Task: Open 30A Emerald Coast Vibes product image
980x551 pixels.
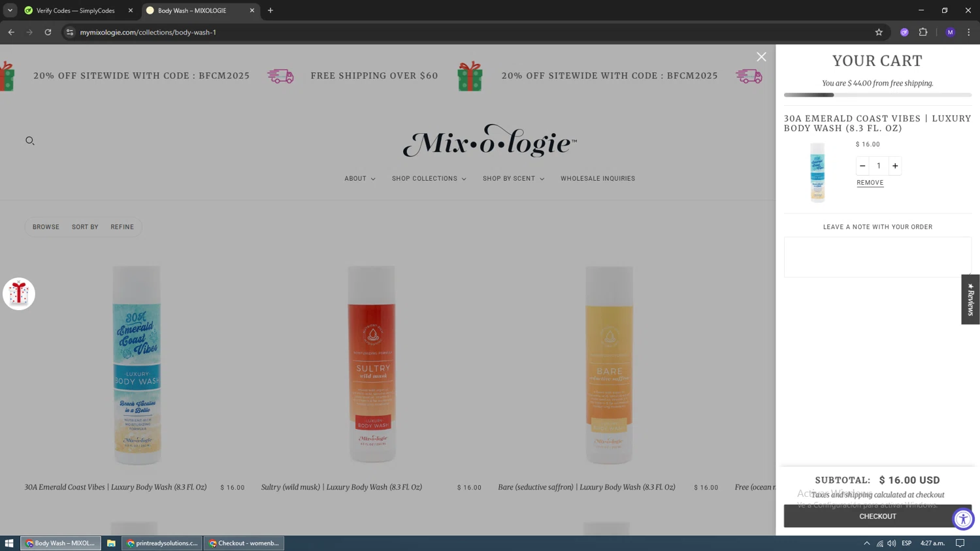Action: point(137,365)
